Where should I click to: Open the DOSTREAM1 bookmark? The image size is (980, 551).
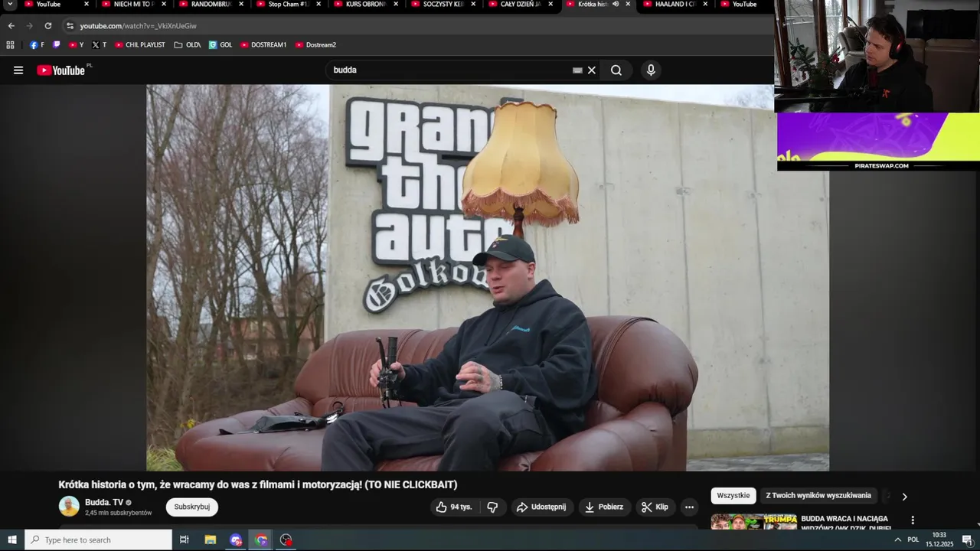pyautogui.click(x=263, y=45)
